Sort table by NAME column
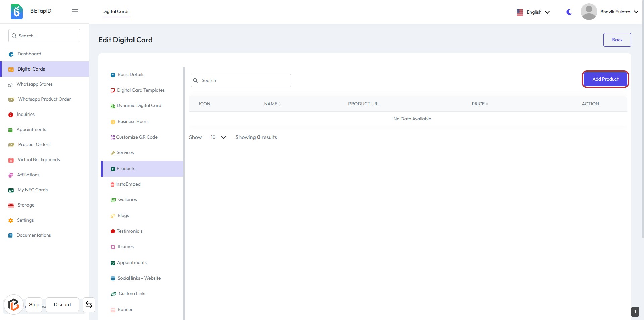This screenshot has height=320, width=644. (272, 104)
